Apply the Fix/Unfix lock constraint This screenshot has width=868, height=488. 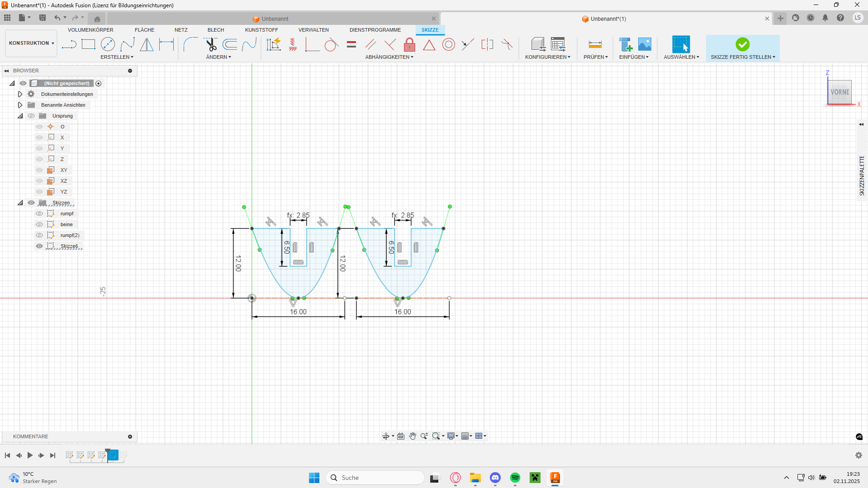point(409,44)
